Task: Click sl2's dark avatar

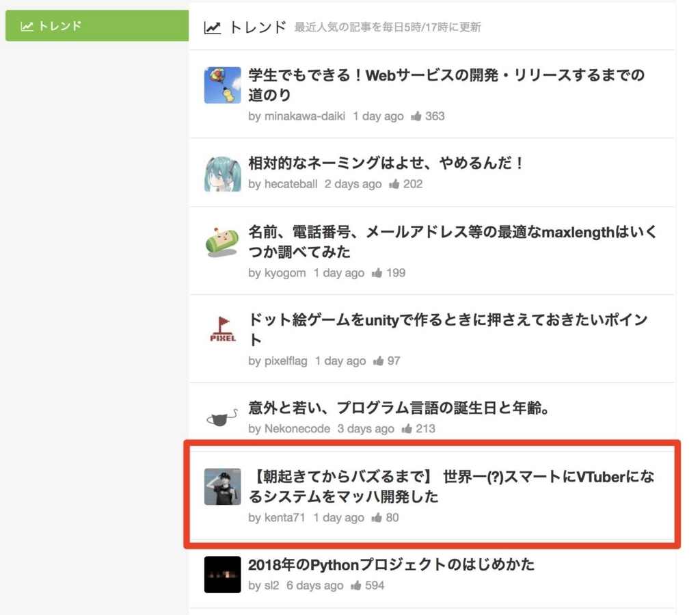Action: [222, 575]
